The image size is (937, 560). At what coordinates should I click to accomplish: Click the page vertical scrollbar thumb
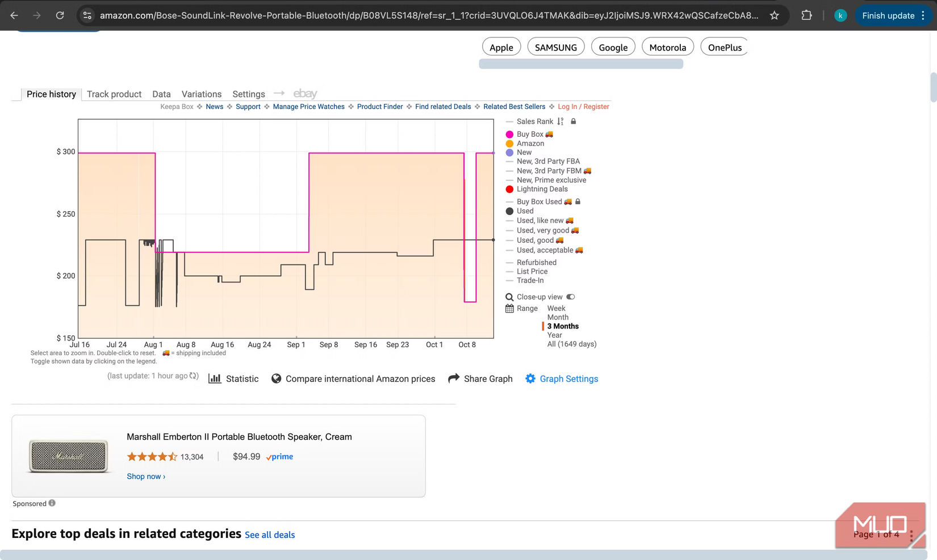click(x=933, y=87)
